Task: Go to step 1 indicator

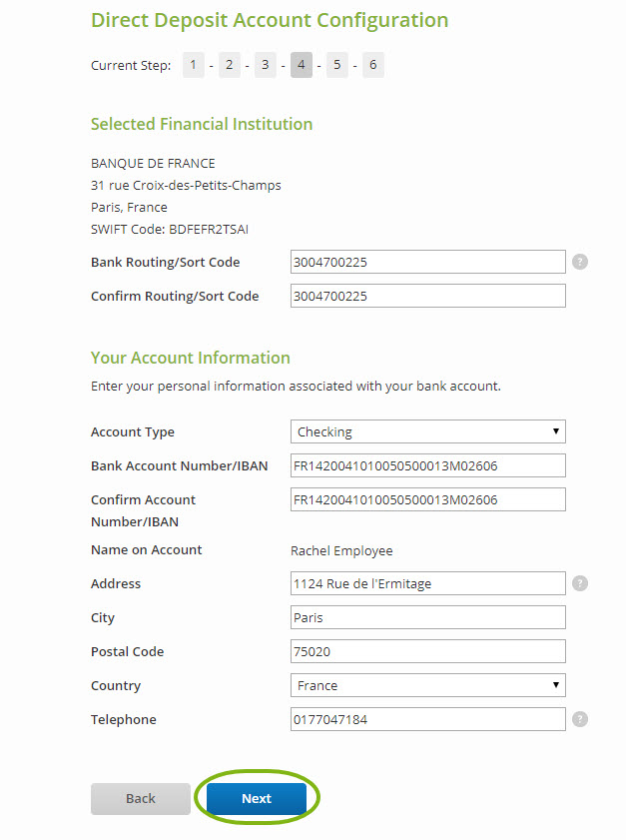Action: pyautogui.click(x=194, y=65)
